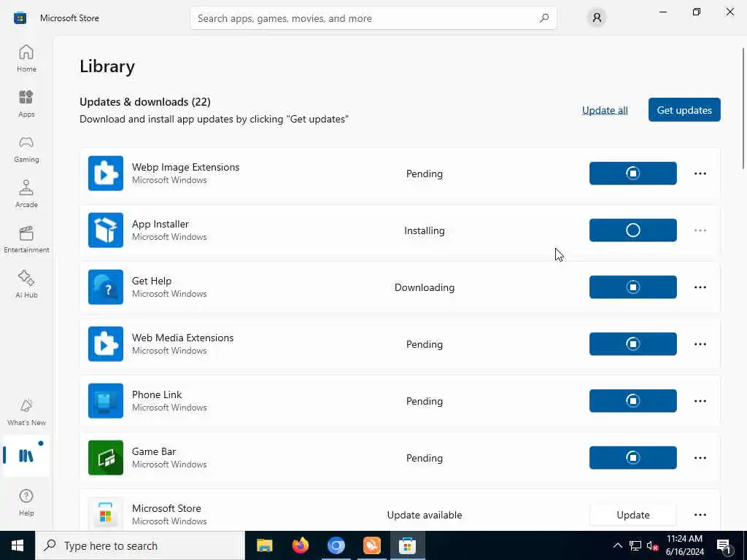
Task: Select the Phone Link title
Action: click(x=157, y=394)
